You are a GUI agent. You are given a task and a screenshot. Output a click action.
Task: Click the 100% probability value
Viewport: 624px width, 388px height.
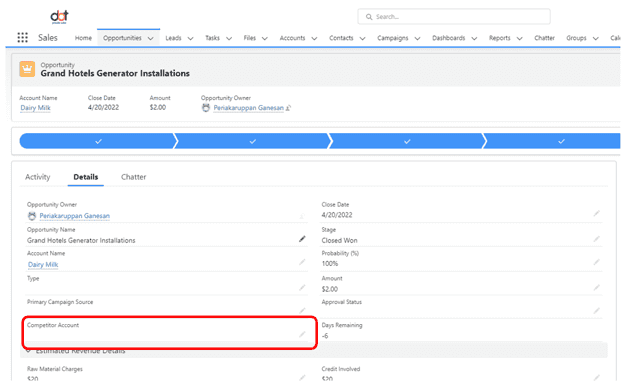tap(330, 263)
